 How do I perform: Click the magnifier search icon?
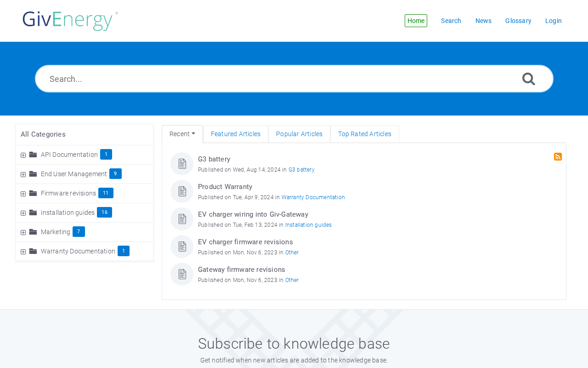528,79
